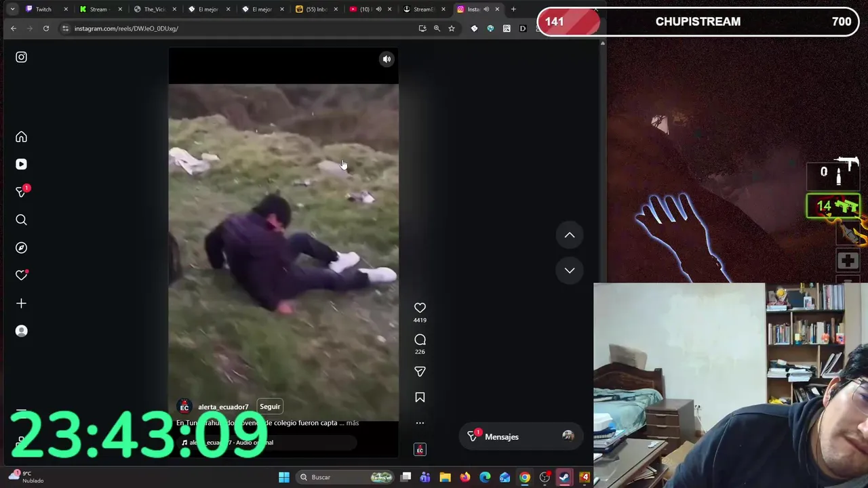868x488 pixels.
Task: Reload the Instagram page
Action: point(46,28)
